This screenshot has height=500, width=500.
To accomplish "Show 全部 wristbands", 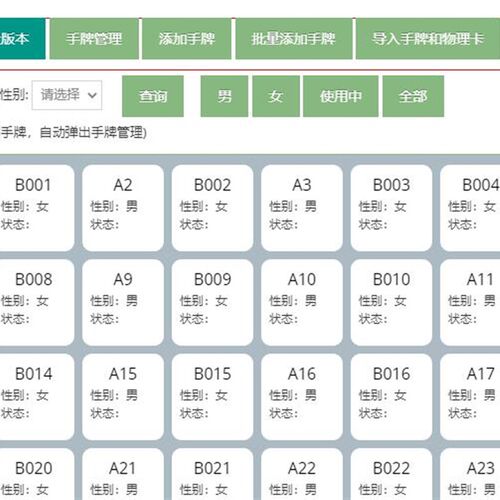I will (x=413, y=96).
